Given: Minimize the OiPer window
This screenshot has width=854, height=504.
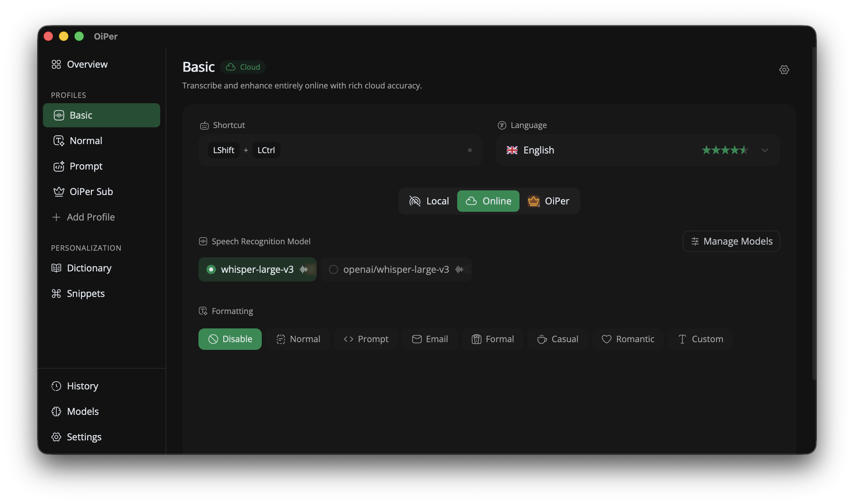Looking at the screenshot, I should coord(64,36).
